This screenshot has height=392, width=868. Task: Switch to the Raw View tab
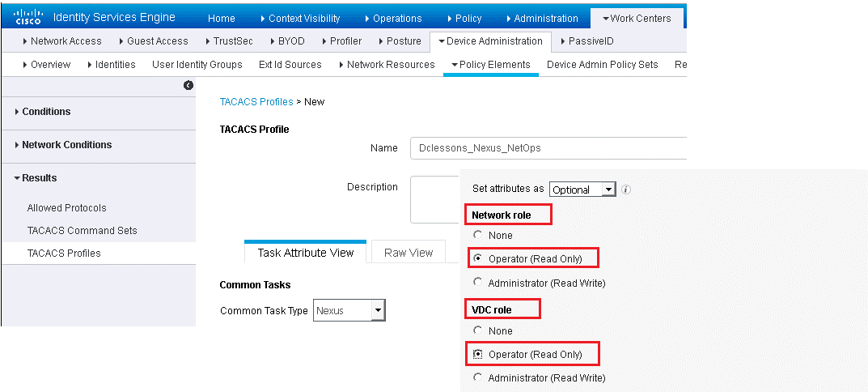pyautogui.click(x=409, y=252)
